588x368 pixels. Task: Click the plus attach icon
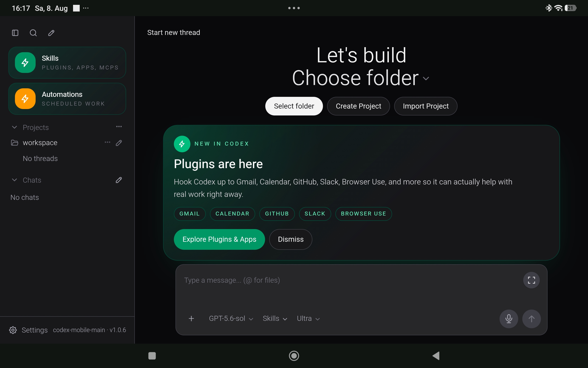(x=192, y=318)
